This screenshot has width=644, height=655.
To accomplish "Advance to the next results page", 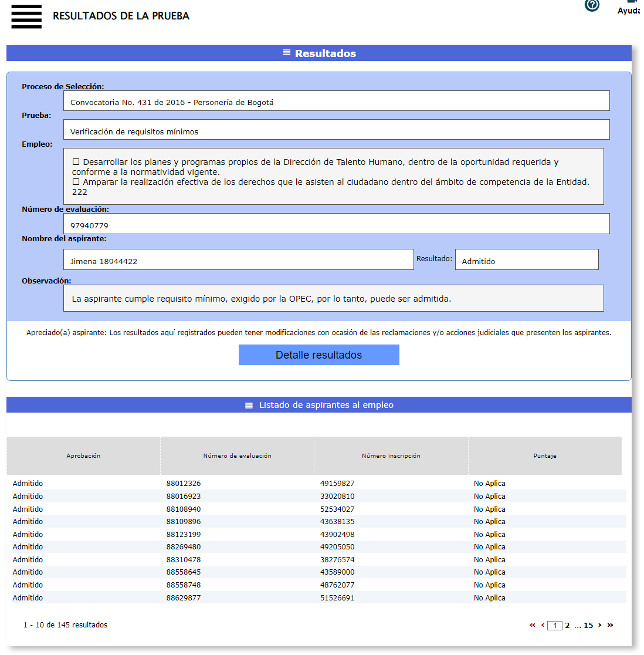I will [x=599, y=625].
